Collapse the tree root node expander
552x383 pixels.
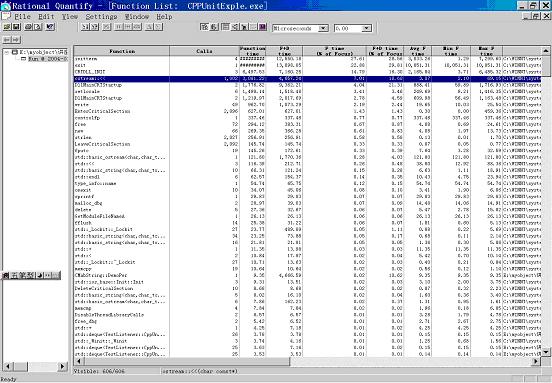coord(6,52)
